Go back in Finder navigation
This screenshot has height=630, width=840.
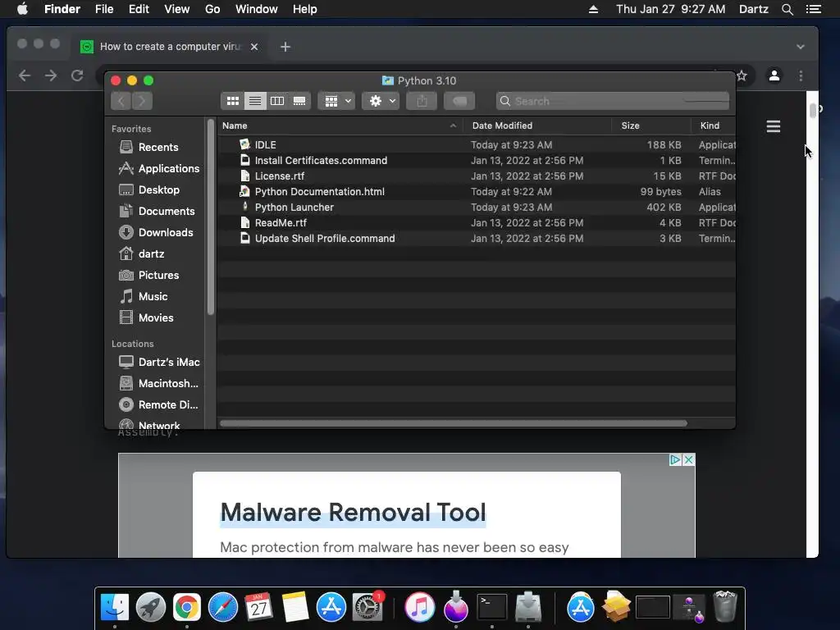pyautogui.click(x=121, y=101)
